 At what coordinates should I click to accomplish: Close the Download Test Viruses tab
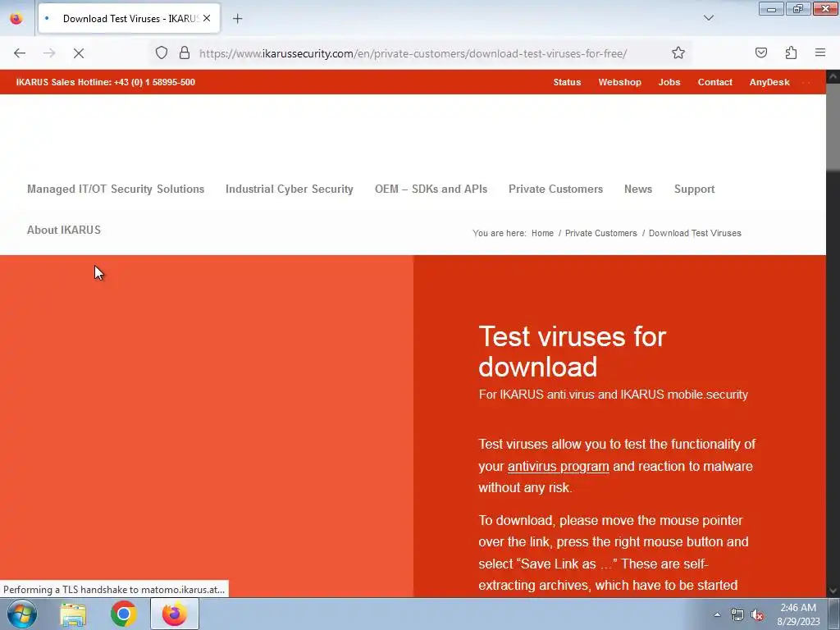(207, 18)
